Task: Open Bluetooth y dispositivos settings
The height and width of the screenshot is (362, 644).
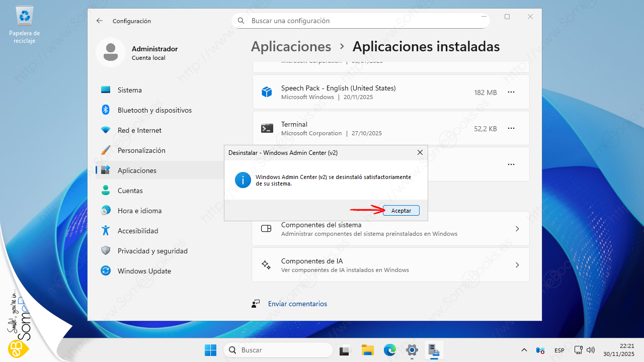Action: click(154, 110)
